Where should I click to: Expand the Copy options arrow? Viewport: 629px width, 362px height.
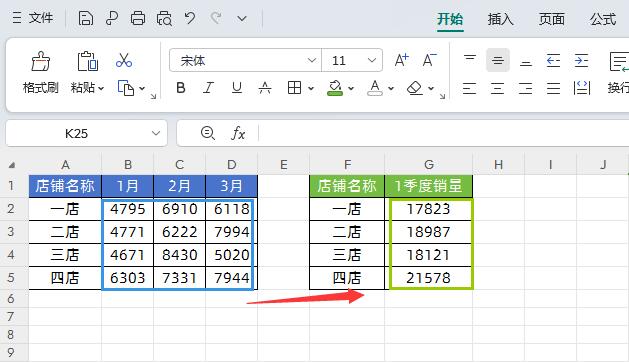tap(142, 88)
